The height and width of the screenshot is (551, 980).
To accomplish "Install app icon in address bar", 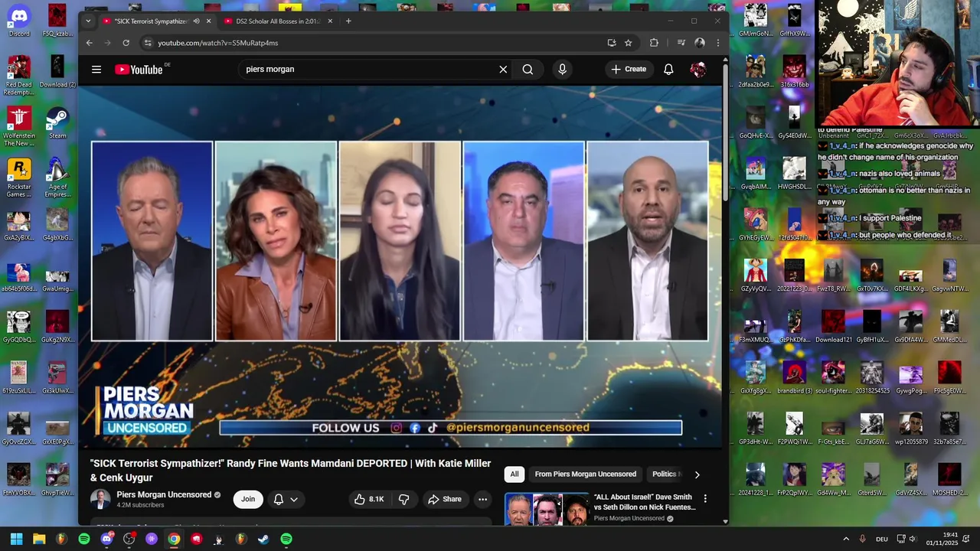I will coord(611,43).
